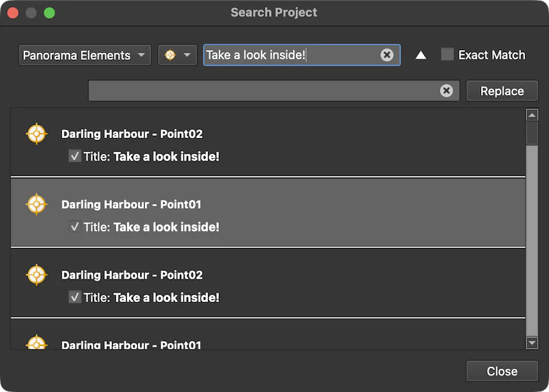Uncheck Title checkbox in highlighted Point01 result
The height and width of the screenshot is (392, 549).
click(x=75, y=227)
